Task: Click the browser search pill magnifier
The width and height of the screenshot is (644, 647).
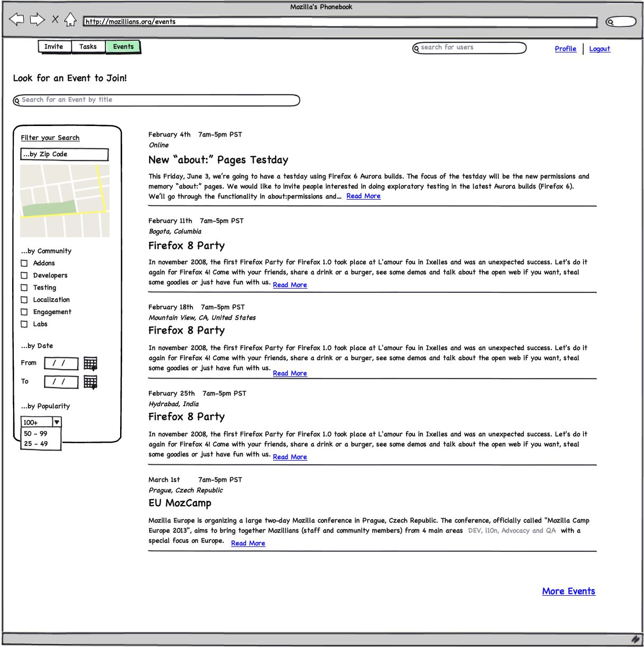Action: [x=611, y=22]
